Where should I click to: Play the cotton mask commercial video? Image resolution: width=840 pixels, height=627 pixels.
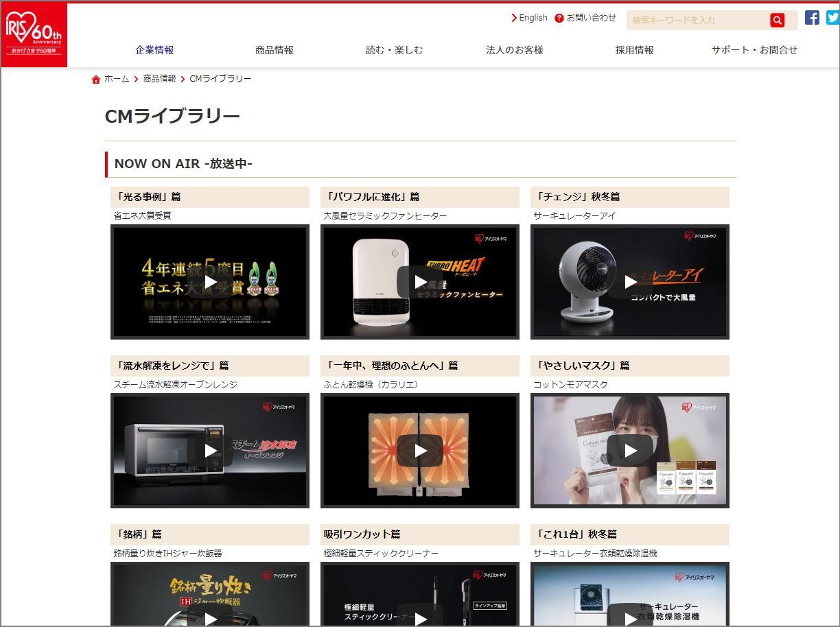pyautogui.click(x=630, y=450)
